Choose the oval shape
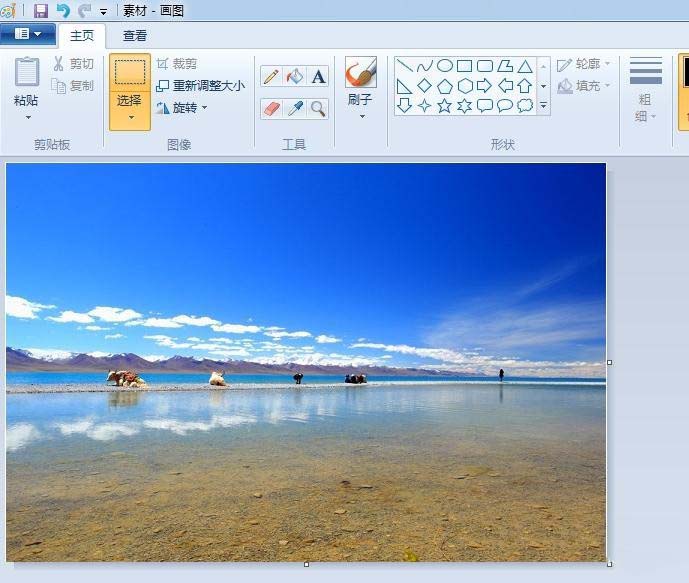Viewport: 689px width, 583px height. 445,66
